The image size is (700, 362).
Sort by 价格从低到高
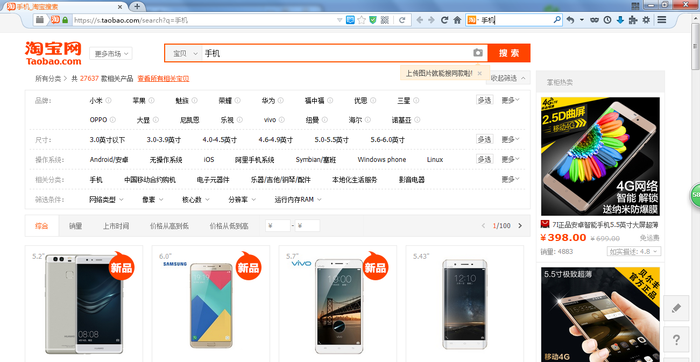[x=229, y=226]
